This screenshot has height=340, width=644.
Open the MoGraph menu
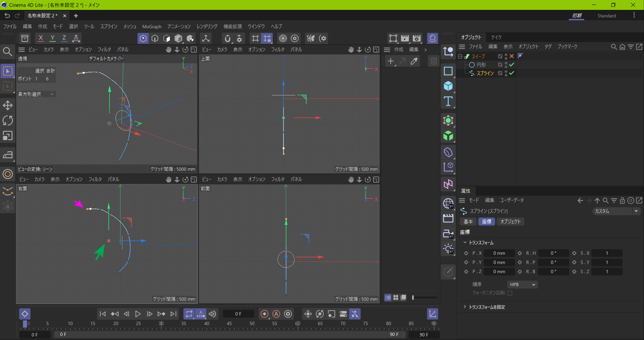click(152, 26)
